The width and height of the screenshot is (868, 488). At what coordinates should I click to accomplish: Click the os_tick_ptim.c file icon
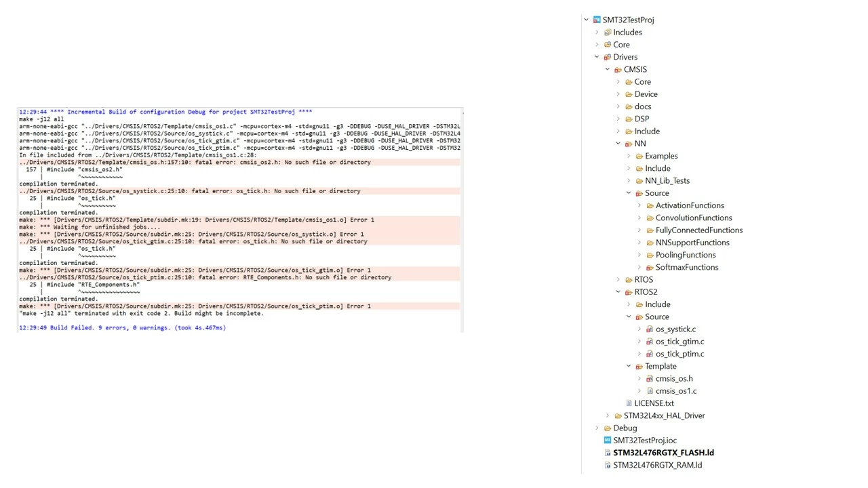pos(650,354)
